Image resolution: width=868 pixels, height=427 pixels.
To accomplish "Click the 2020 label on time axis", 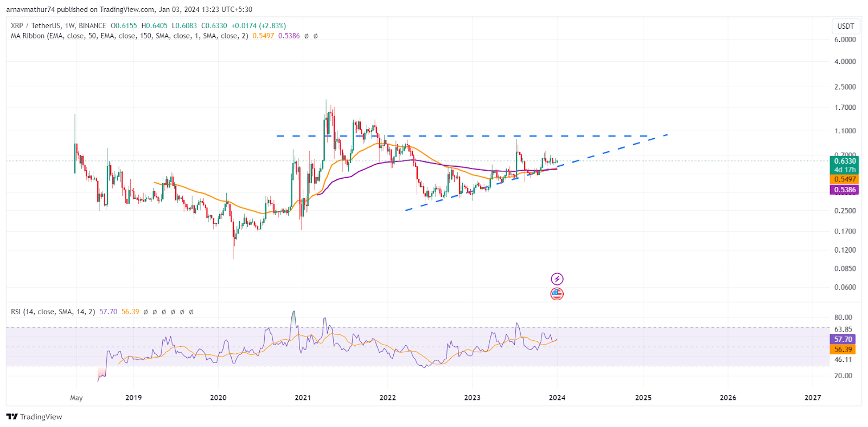I will (x=218, y=398).
